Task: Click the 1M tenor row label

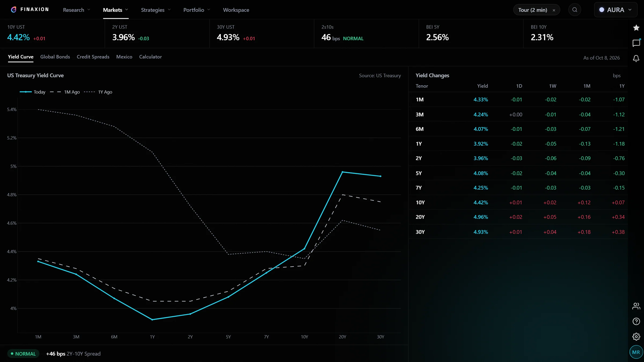Action: point(420,99)
